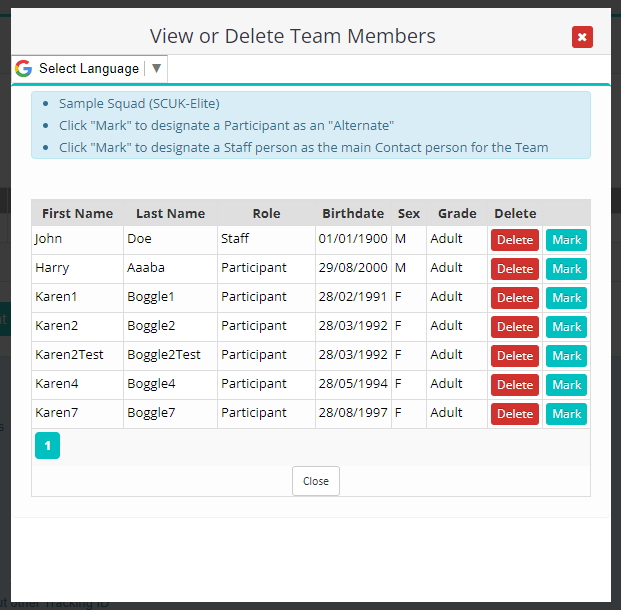
Task: Click the Google logo icon
Action: point(23,69)
